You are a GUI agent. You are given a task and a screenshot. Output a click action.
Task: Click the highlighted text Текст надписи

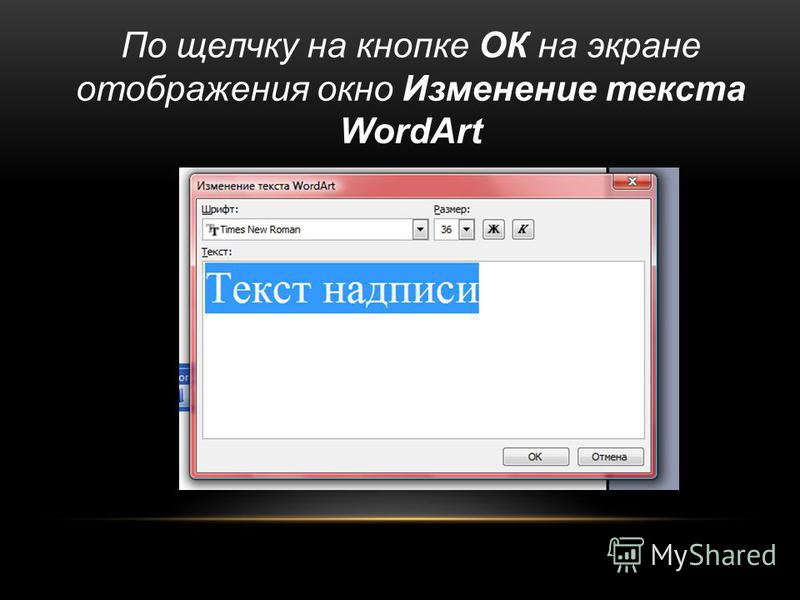[x=342, y=288]
